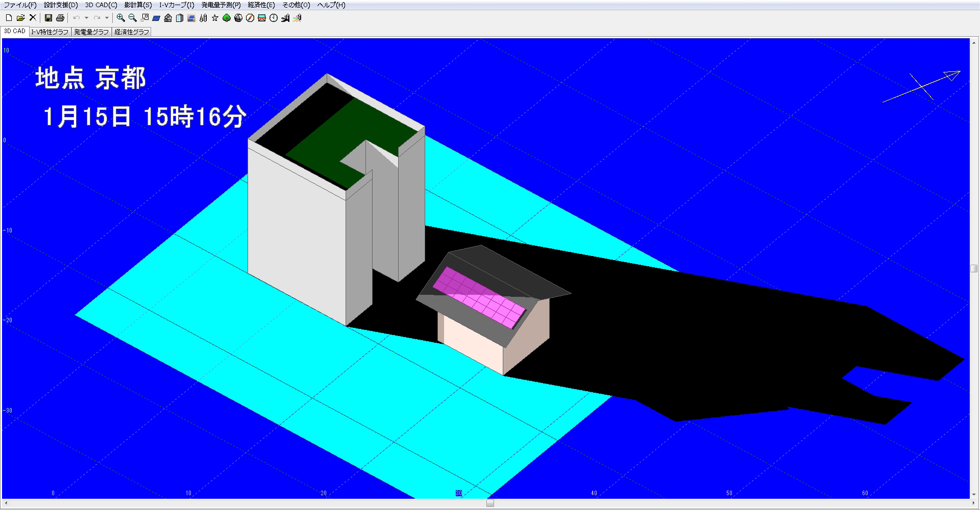Screen dimensions: 980x510
Task: Click the star icon in toolbar
Action: [215, 18]
